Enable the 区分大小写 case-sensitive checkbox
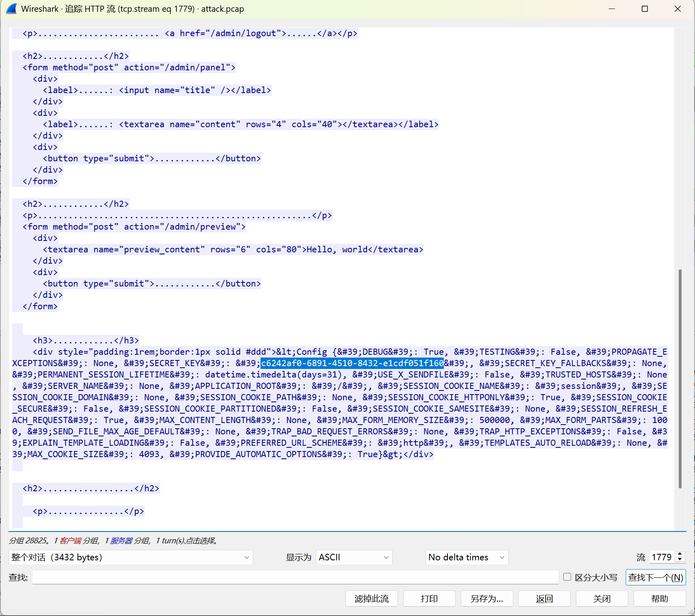This screenshot has height=616, width=695. 567,577
